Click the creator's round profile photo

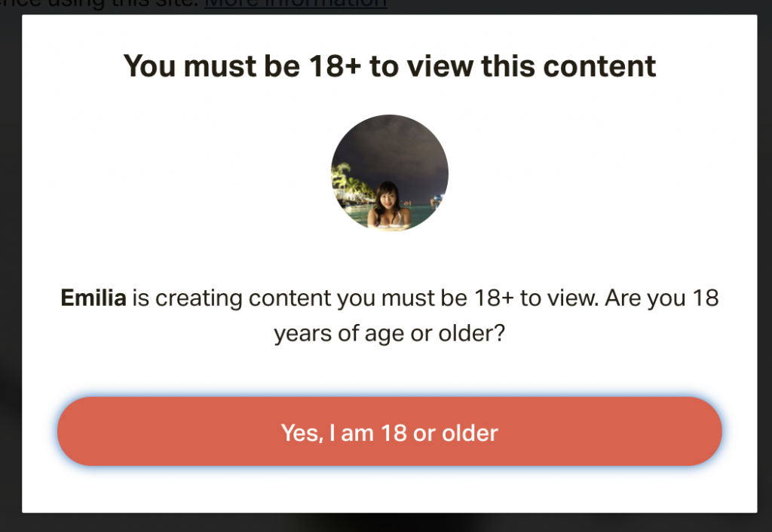[x=390, y=173]
